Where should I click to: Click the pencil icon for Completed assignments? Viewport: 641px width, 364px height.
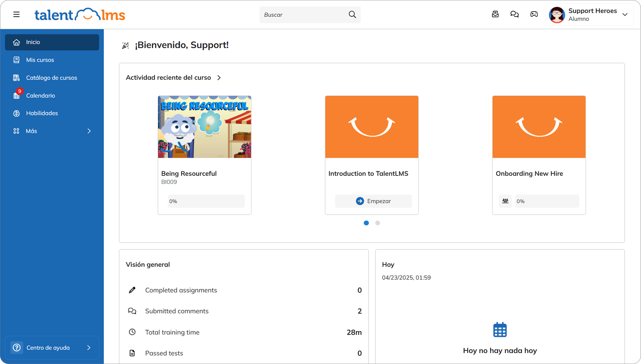pyautogui.click(x=132, y=290)
